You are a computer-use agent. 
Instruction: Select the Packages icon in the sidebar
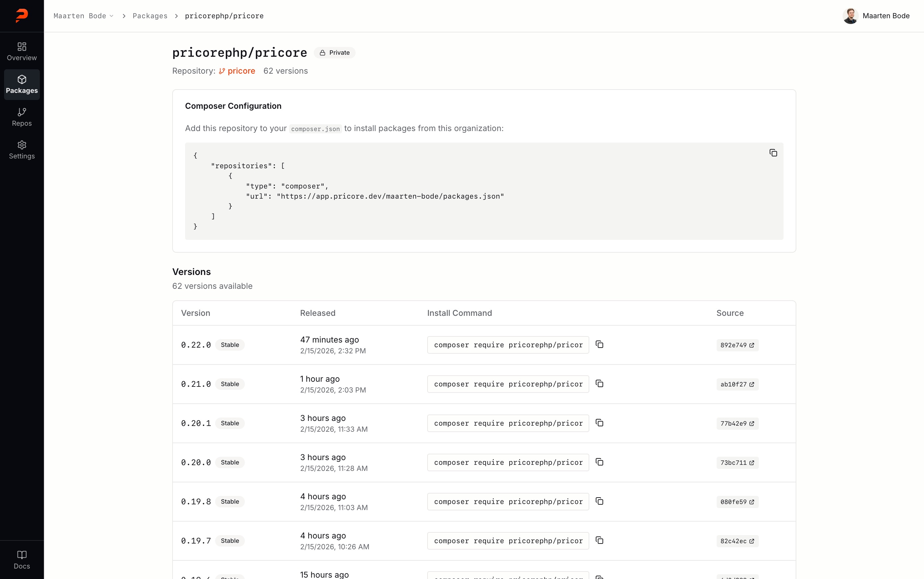pos(21,84)
